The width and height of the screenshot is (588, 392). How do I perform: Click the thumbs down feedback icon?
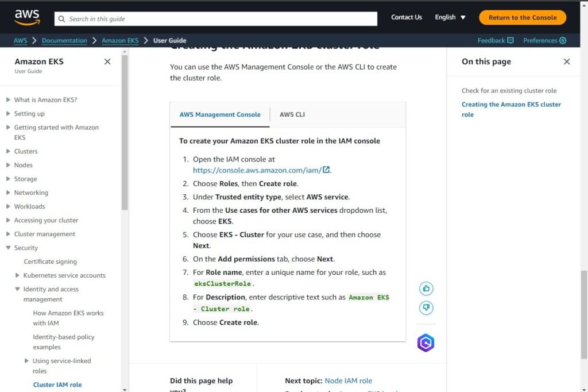[426, 308]
